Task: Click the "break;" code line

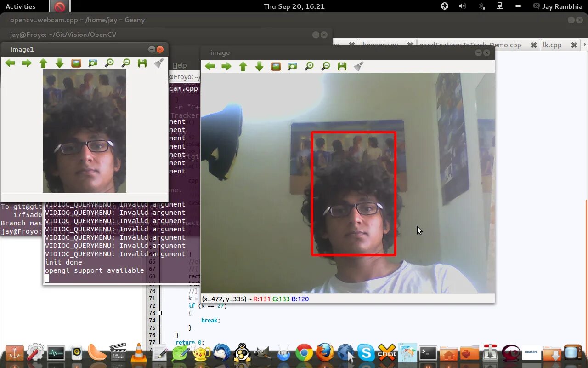Action: (211, 320)
